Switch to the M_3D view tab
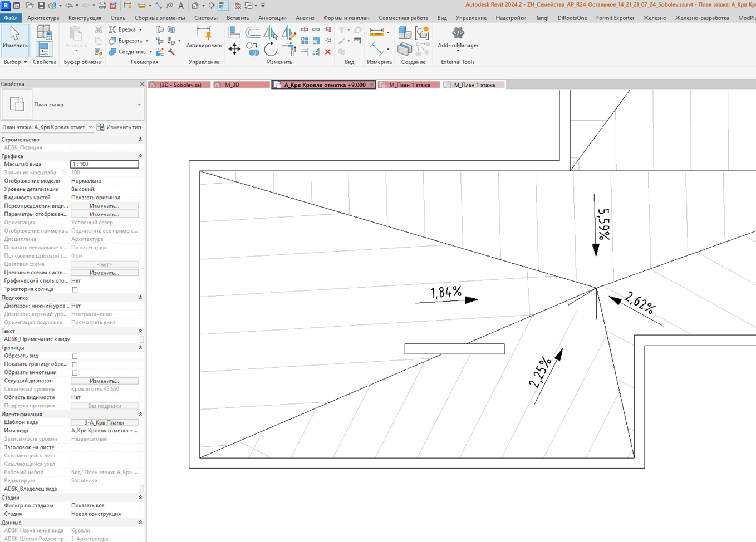756x542 pixels. point(241,85)
